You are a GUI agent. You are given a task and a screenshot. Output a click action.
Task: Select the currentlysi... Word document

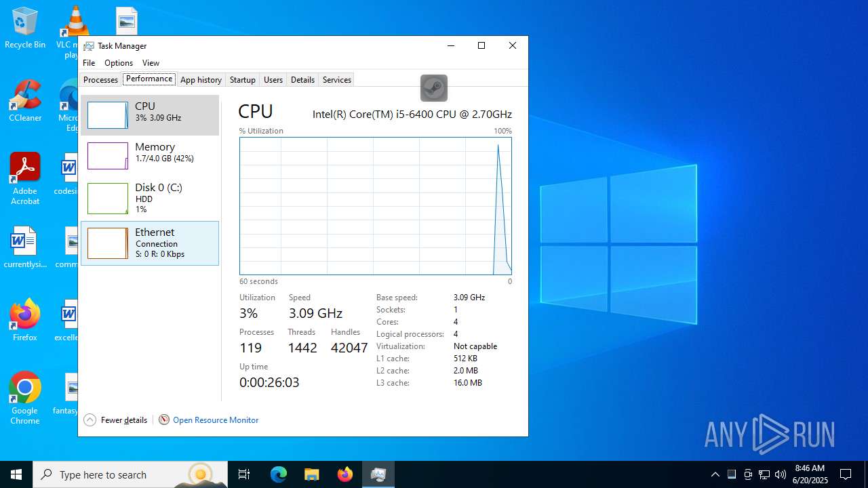point(25,248)
